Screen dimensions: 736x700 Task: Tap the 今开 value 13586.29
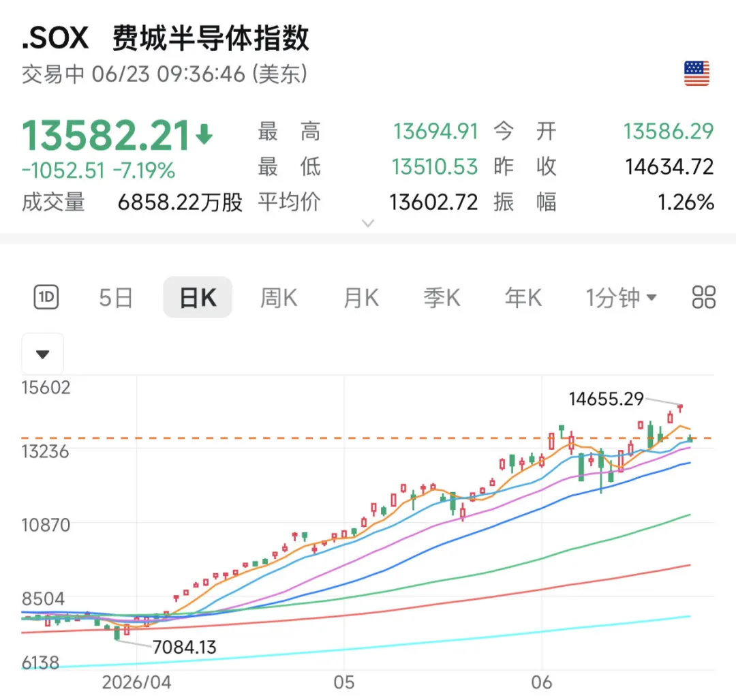pos(669,132)
